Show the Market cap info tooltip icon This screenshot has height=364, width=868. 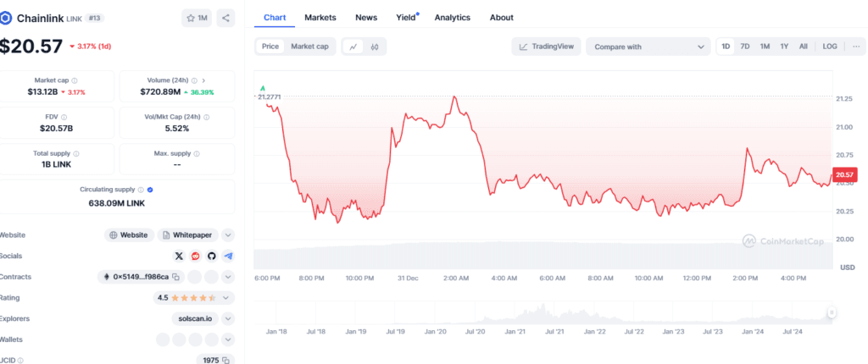click(x=75, y=80)
